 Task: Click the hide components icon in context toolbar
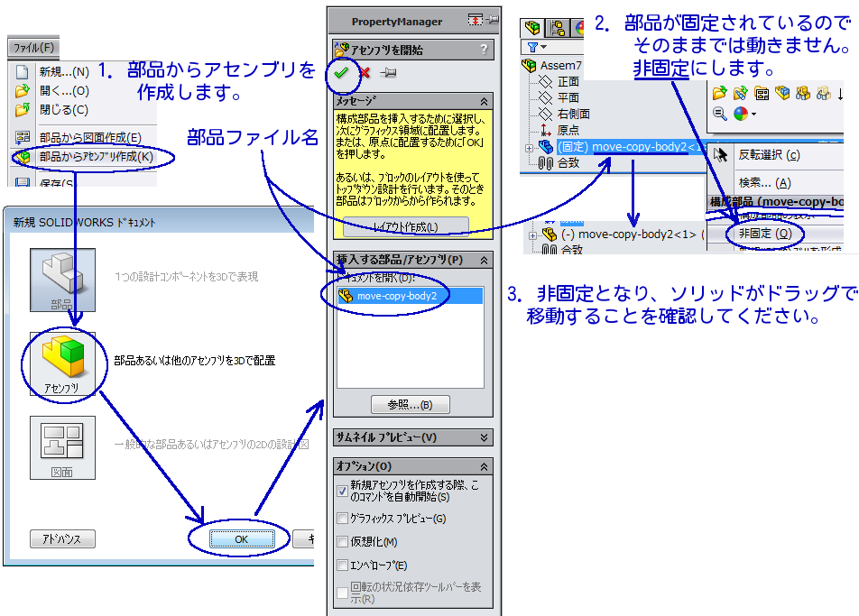(782, 93)
